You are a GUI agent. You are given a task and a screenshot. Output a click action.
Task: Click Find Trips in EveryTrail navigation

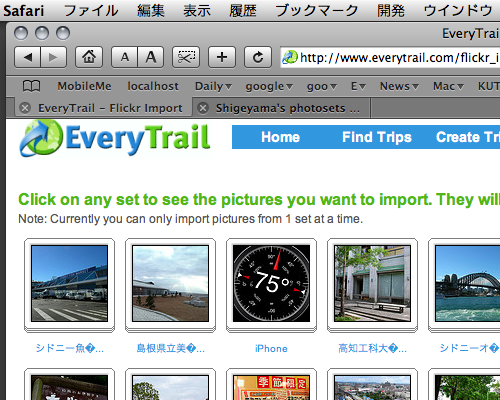pos(377,137)
